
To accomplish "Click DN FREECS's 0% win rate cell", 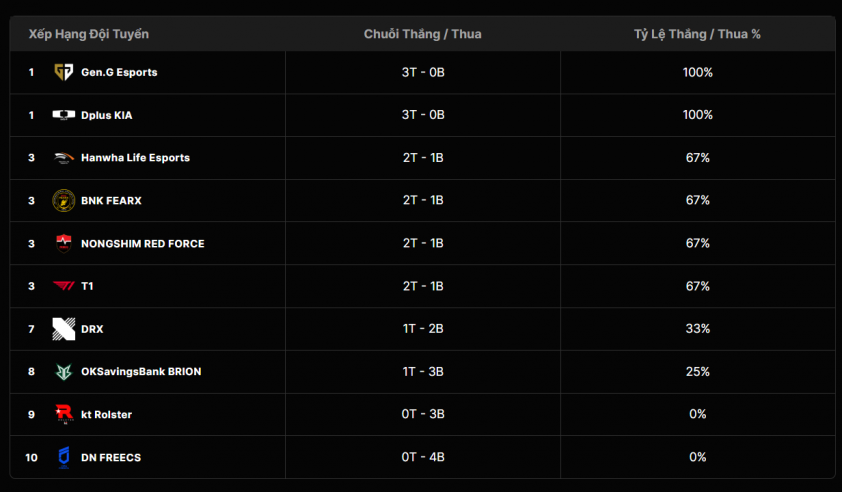I will coord(698,457).
